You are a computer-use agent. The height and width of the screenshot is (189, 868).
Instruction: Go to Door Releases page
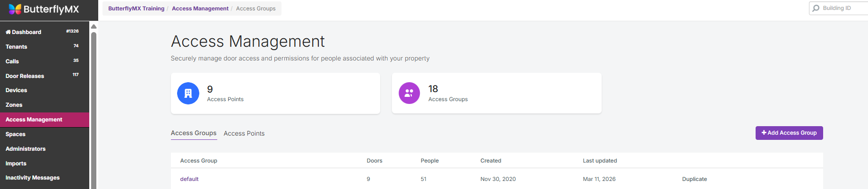25,76
